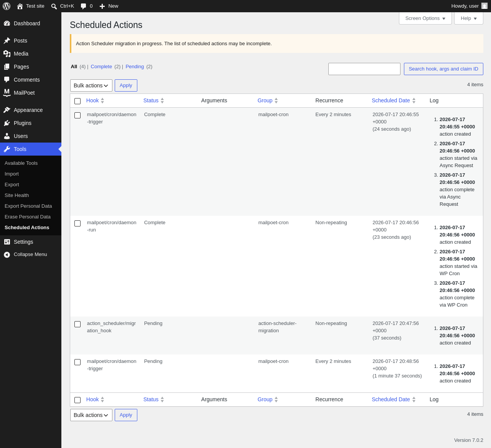
Task: Expand Screen Options panel
Action: coord(425,18)
